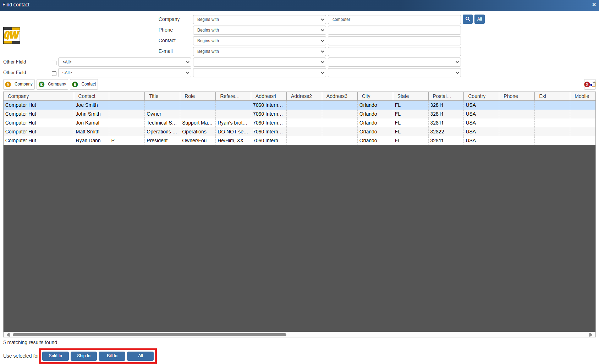Click the green E Contact button
The image size is (599, 364).
tap(84, 84)
